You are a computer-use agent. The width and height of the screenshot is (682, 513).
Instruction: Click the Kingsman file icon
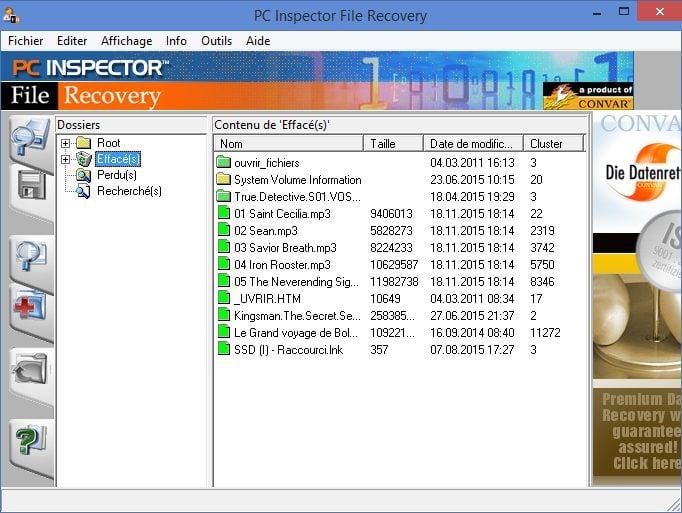(x=224, y=315)
